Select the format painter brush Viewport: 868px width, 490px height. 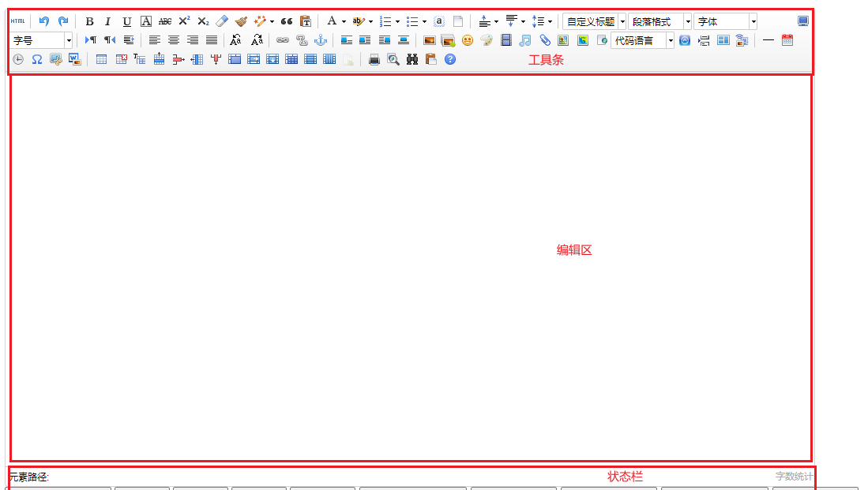point(241,21)
